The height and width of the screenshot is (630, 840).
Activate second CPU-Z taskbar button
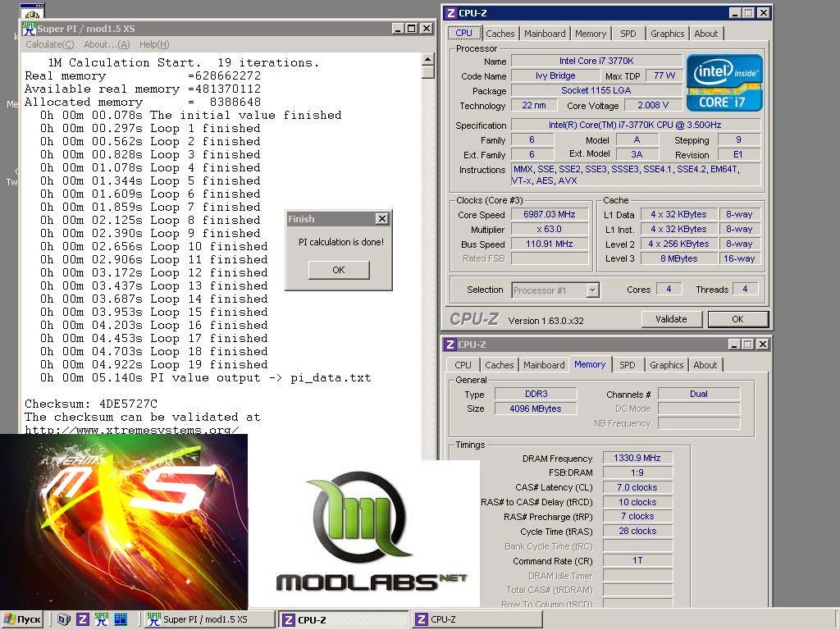477,619
